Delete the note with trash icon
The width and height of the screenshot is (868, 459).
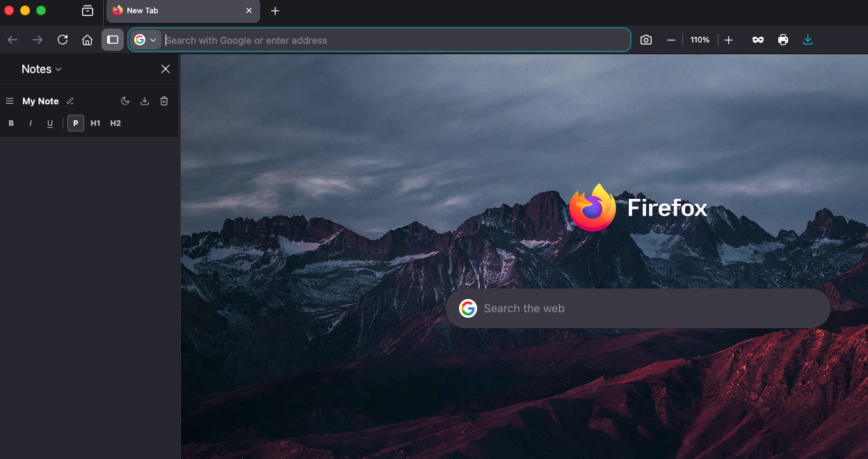click(164, 101)
